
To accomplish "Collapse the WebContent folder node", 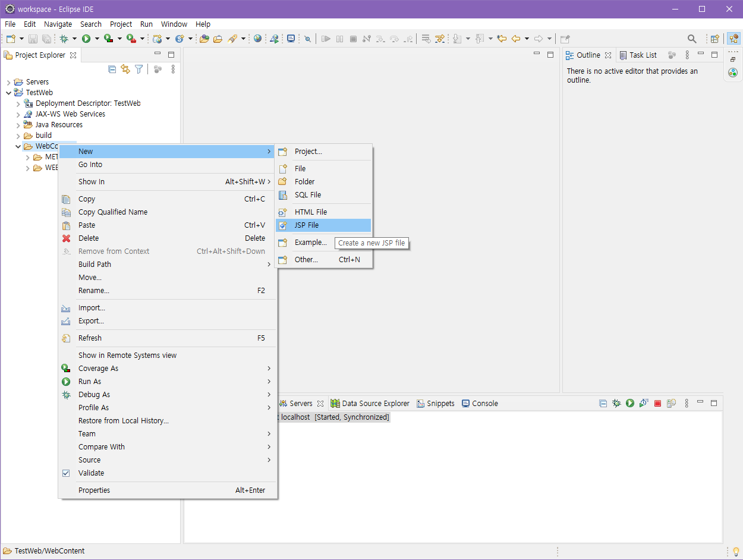I will [18, 146].
